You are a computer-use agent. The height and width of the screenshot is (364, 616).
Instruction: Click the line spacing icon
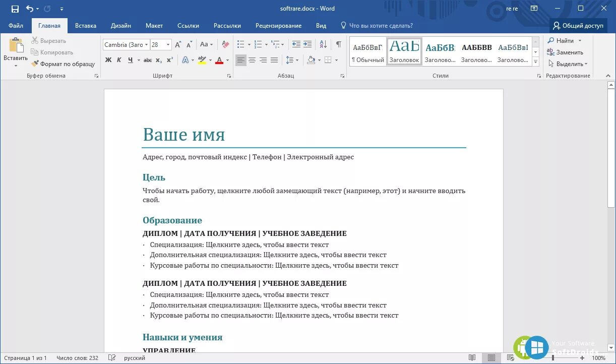click(x=289, y=60)
